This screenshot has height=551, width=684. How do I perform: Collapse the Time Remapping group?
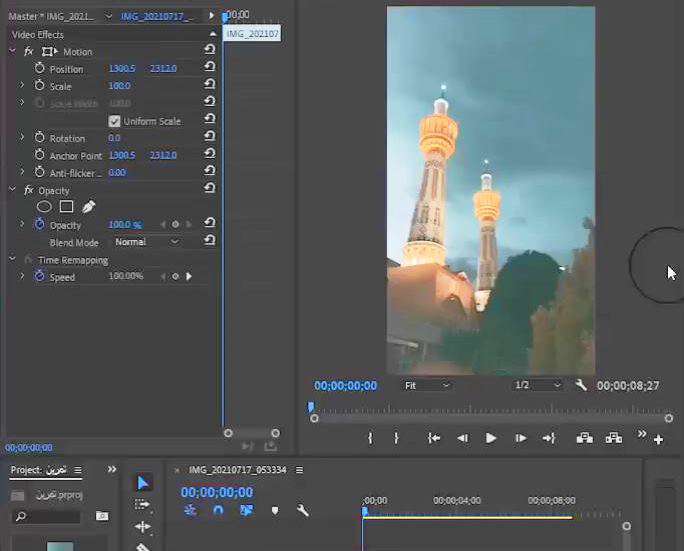[12, 259]
